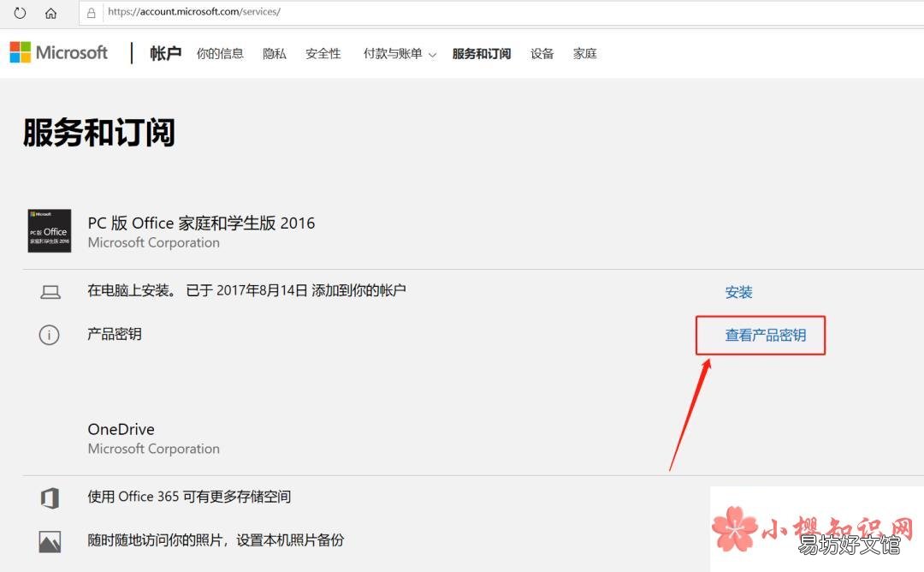Click Microsoft Corporation under Office 2016
The height and width of the screenshot is (572, 924).
coord(153,242)
